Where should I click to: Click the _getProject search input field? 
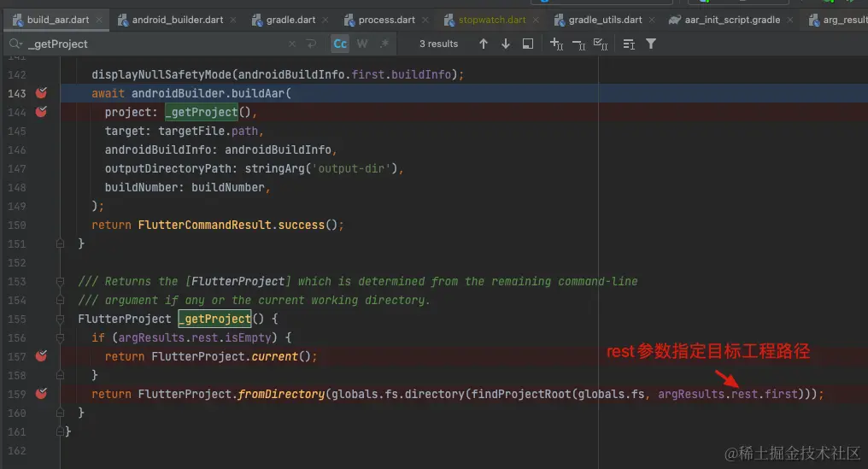click(155, 44)
